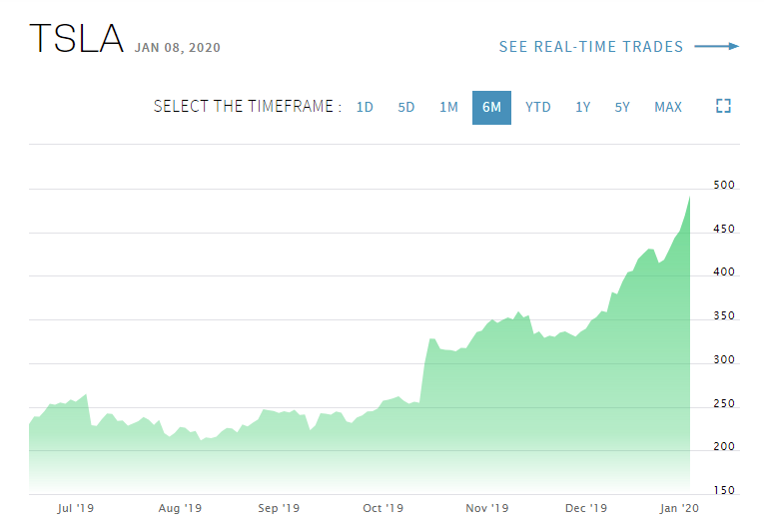
Task: Click the 400 price axis value
Action: pos(724,271)
